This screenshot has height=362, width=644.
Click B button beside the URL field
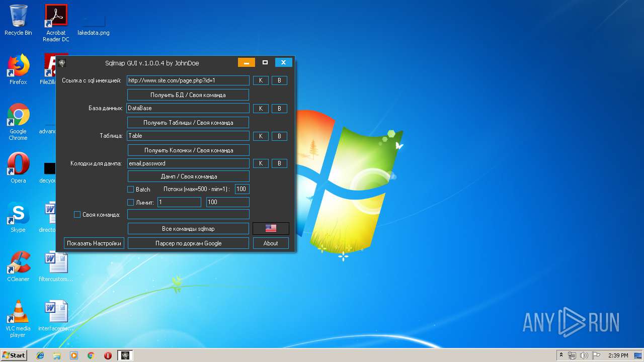(x=279, y=80)
